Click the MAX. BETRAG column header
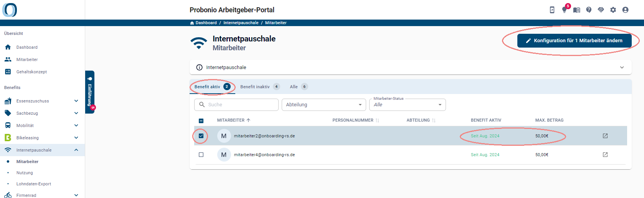 tap(549, 120)
